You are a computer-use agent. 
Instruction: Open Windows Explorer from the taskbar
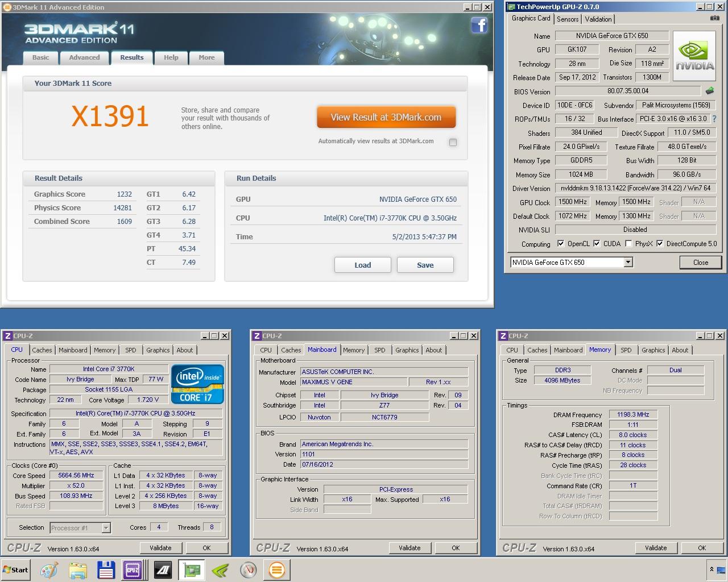click(78, 570)
